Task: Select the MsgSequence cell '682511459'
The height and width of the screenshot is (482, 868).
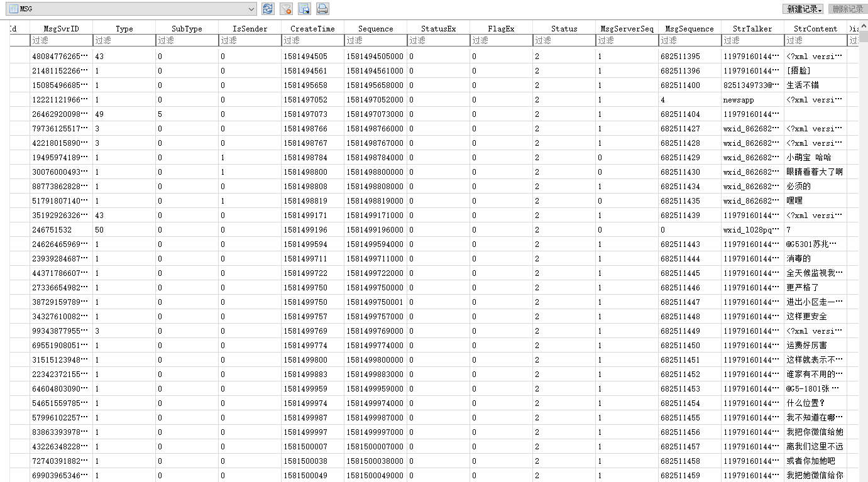Action: tap(690, 476)
